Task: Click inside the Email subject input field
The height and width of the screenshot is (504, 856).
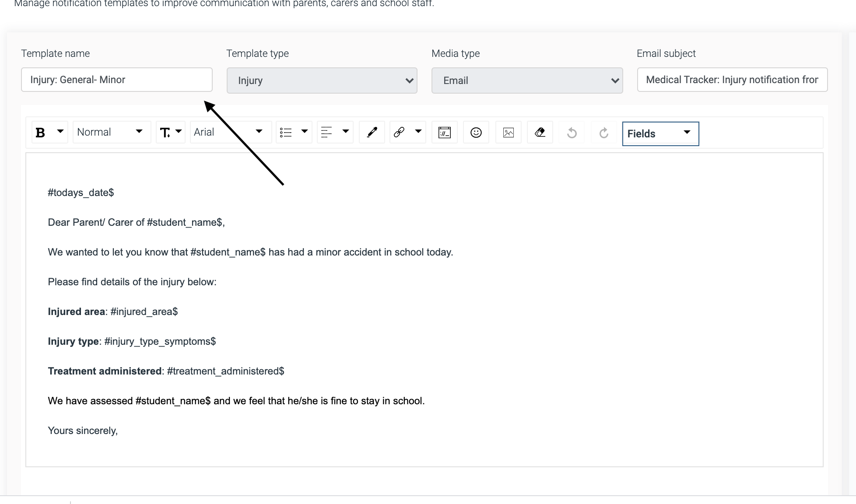Action: tap(733, 79)
